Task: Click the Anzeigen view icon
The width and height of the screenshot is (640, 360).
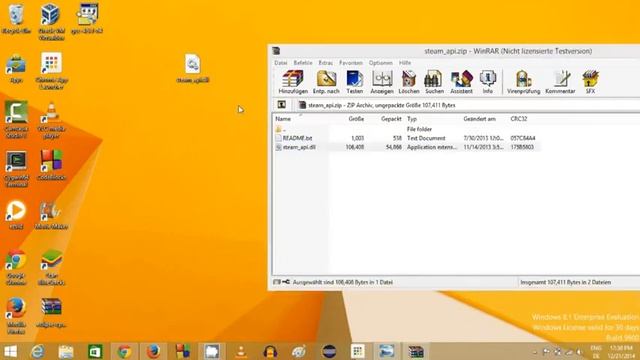Action: click(382, 82)
